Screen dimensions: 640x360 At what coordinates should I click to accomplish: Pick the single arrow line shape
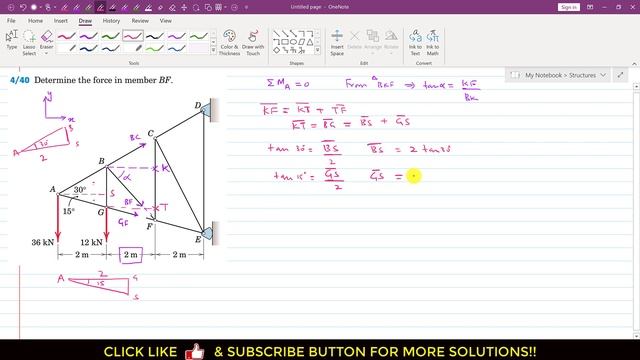coord(285,34)
